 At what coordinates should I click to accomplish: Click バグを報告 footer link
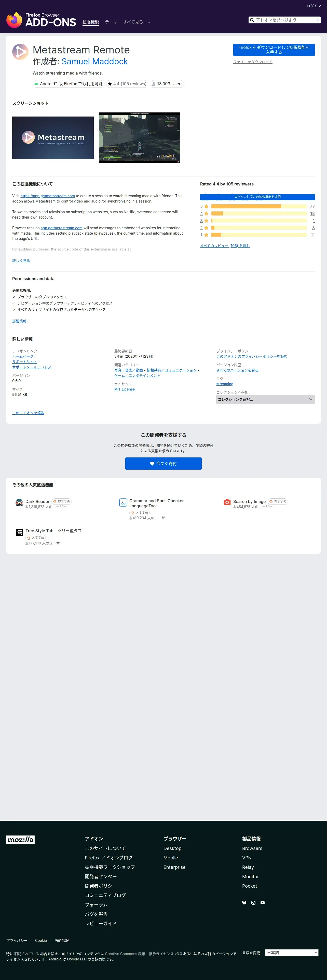click(x=96, y=914)
